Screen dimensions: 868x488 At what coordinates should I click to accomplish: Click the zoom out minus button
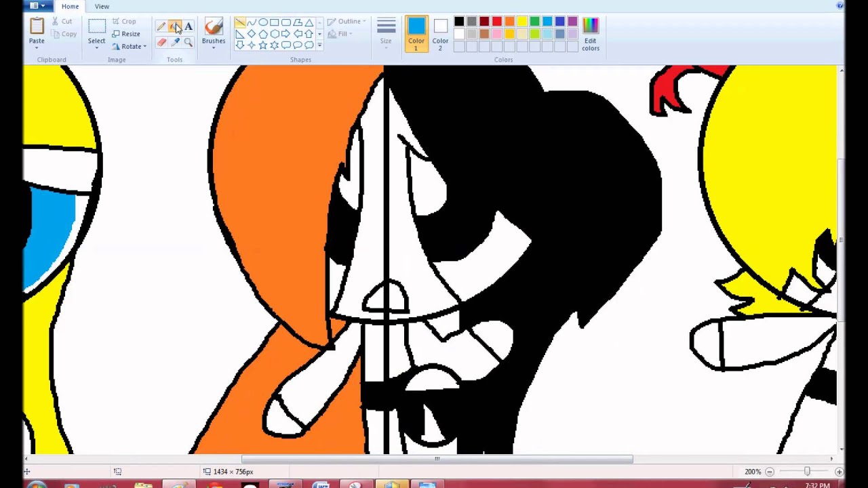(x=769, y=472)
